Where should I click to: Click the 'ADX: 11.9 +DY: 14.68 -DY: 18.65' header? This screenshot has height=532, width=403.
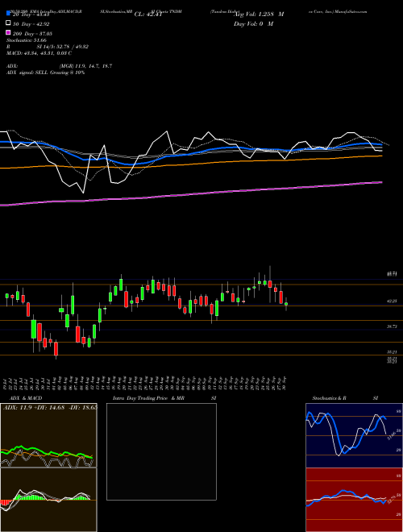(x=49, y=407)
